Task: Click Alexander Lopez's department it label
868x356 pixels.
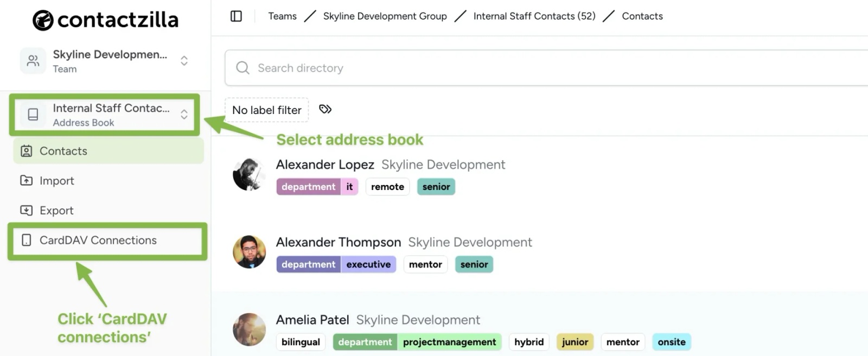Action: (x=317, y=187)
